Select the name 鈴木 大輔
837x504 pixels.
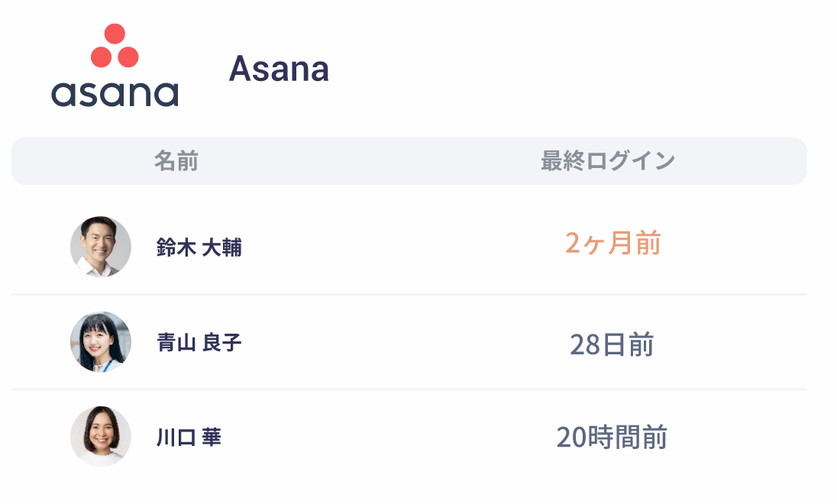coord(199,247)
